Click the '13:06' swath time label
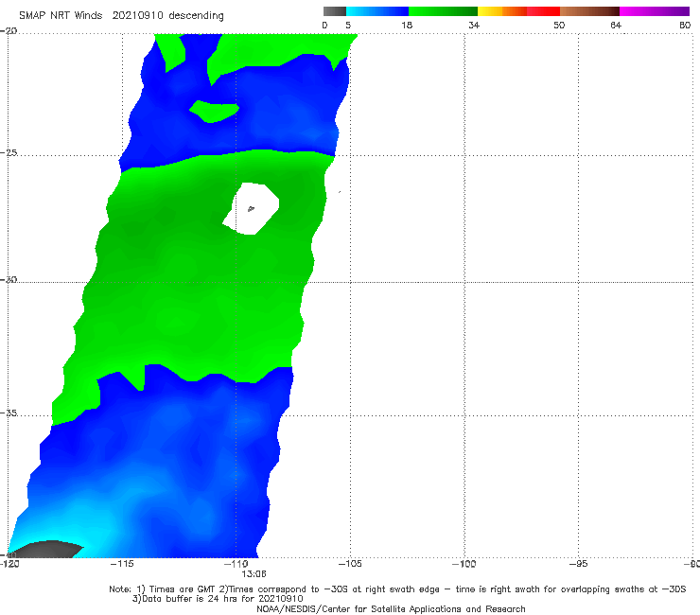 (254, 574)
